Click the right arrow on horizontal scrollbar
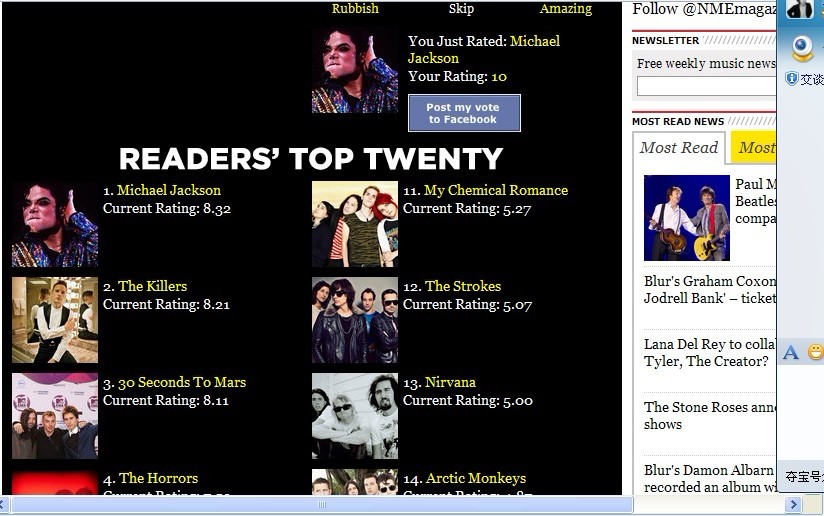Image resolution: width=824 pixels, height=516 pixels. point(792,505)
